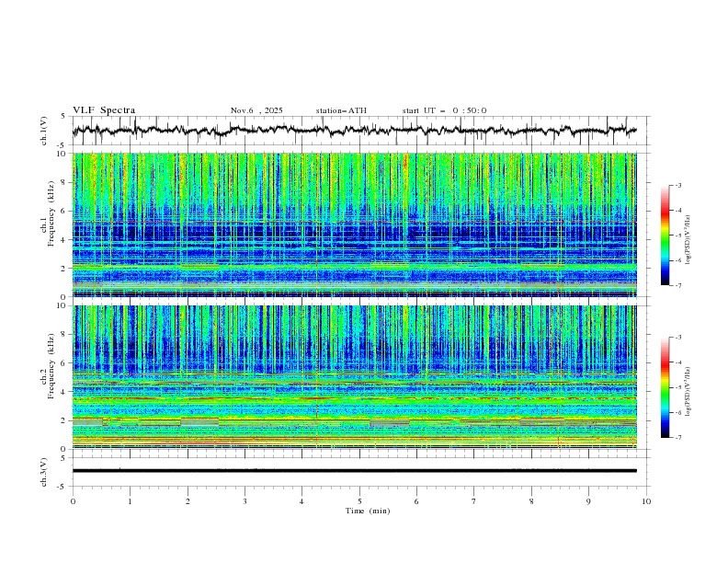Click the flat ch.3 voltage trace
Viewport: 728px width, 563px height.
(354, 471)
